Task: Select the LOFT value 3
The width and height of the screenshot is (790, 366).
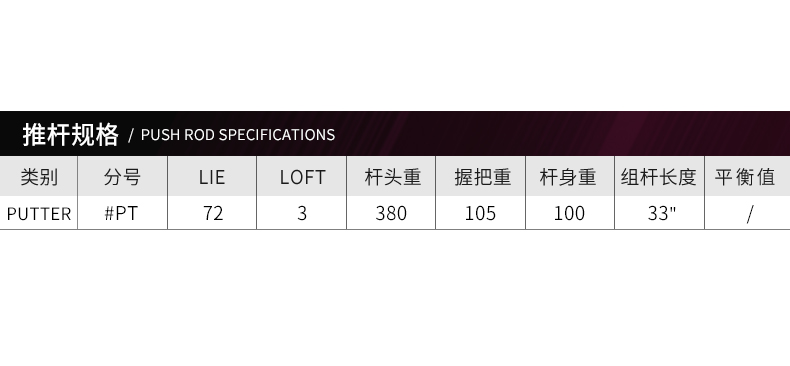Action: (x=302, y=213)
